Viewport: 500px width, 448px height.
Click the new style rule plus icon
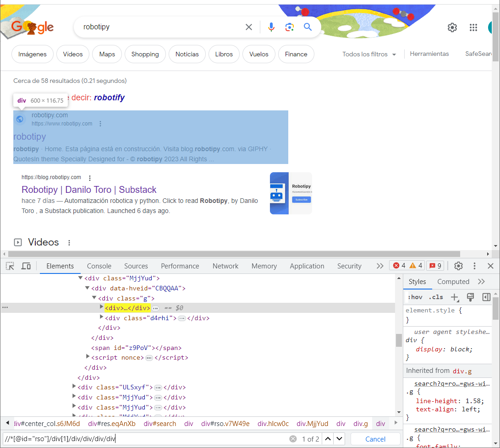pyautogui.click(x=455, y=297)
